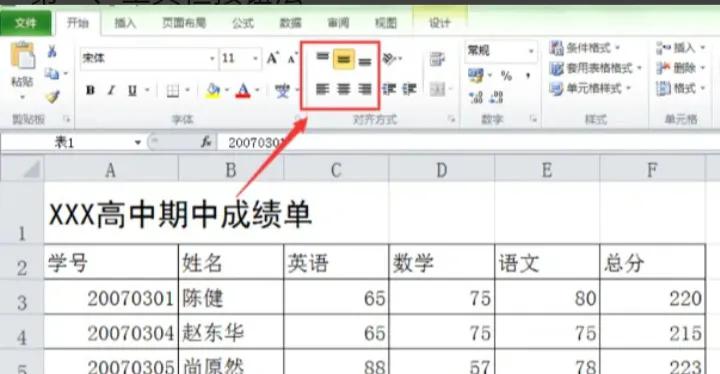The height and width of the screenshot is (374, 720).
Task: Switch to the 公式 Formulas tab
Action: click(x=243, y=23)
